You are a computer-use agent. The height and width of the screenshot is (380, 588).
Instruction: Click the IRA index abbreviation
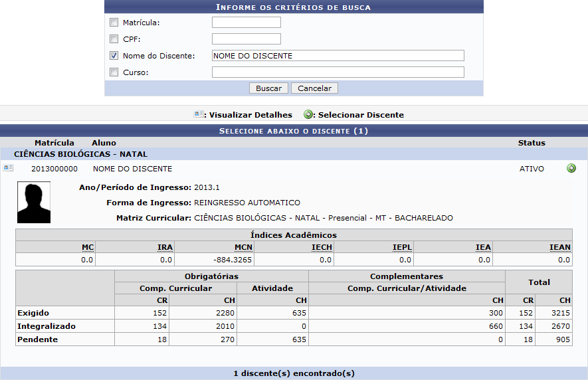[165, 247]
